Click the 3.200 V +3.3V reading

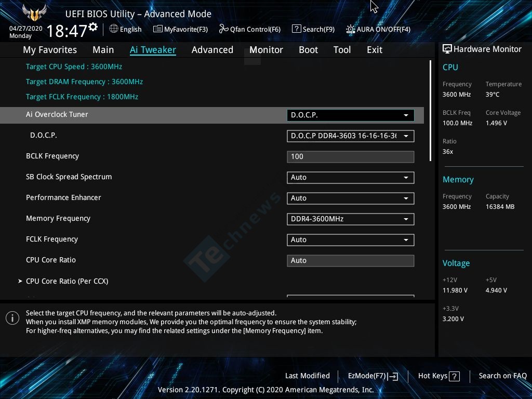(x=453, y=319)
